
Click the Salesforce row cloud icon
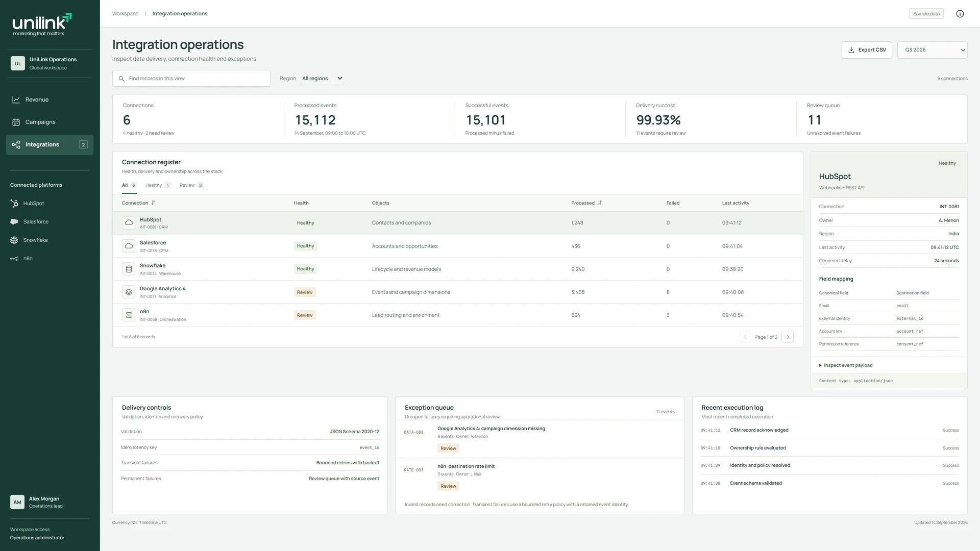(x=129, y=246)
